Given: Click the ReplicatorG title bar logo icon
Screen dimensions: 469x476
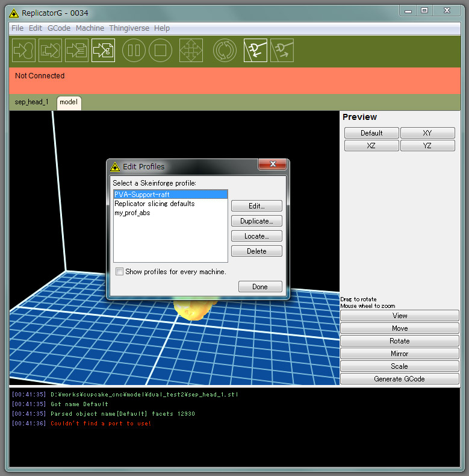Looking at the screenshot, I should pos(14,13).
